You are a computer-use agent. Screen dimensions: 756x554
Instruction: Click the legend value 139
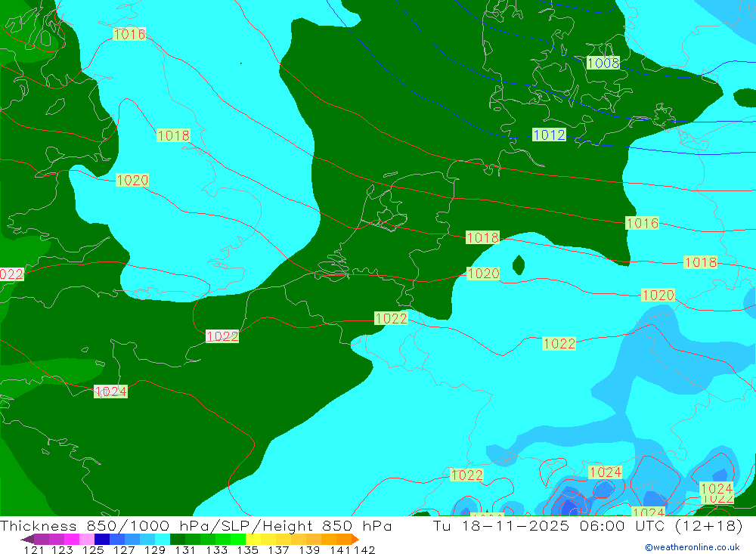[309, 549]
